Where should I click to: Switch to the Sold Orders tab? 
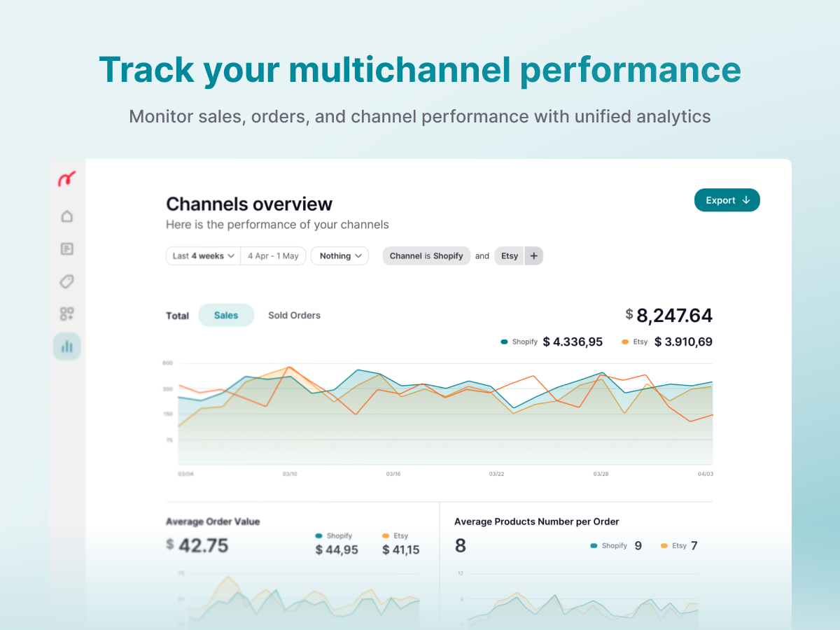pos(294,315)
